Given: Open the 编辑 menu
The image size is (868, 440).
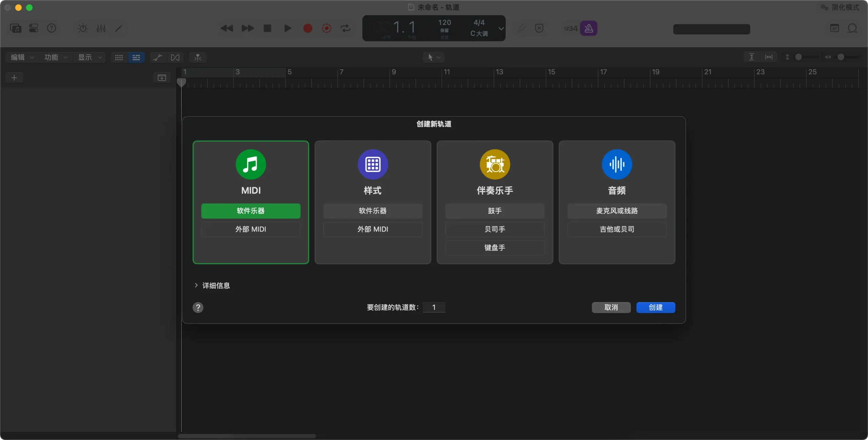Looking at the screenshot, I should 22,57.
